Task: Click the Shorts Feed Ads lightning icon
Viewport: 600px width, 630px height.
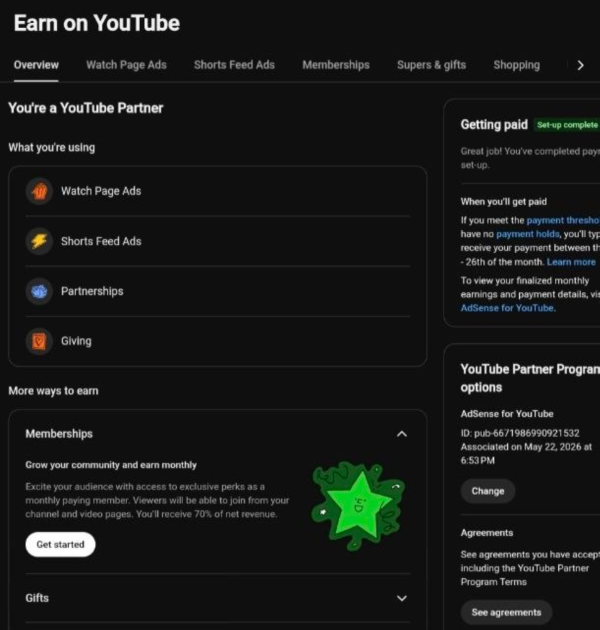Action: click(39, 241)
